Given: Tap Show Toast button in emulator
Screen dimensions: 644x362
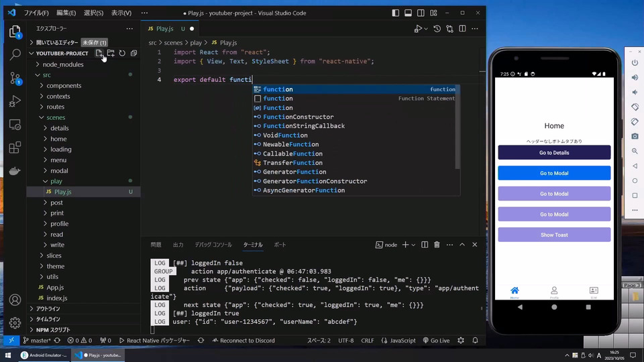Looking at the screenshot, I should click(554, 235).
